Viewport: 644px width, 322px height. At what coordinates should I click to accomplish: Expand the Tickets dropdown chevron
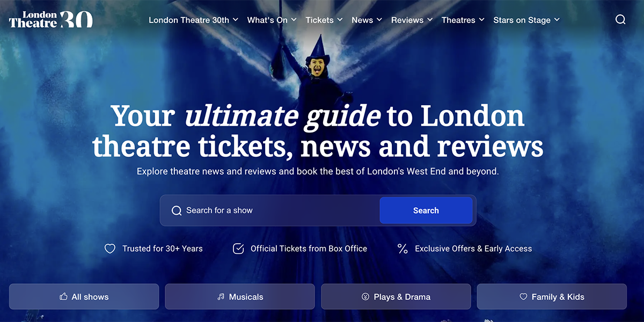340,20
